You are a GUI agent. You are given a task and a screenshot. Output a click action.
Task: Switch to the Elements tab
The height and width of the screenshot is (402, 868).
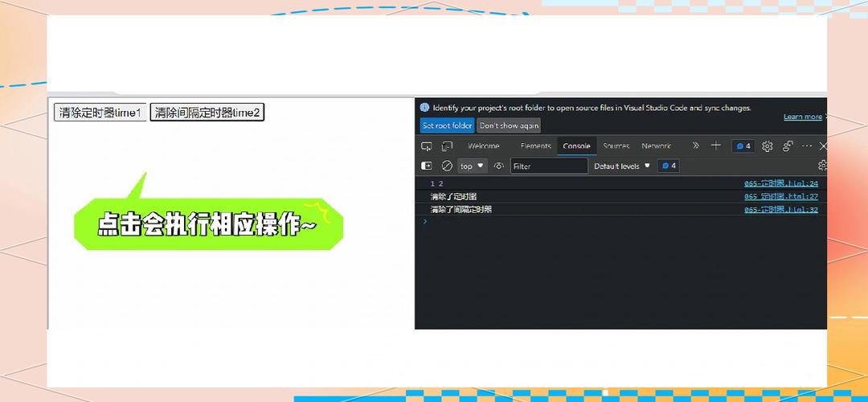(x=535, y=146)
